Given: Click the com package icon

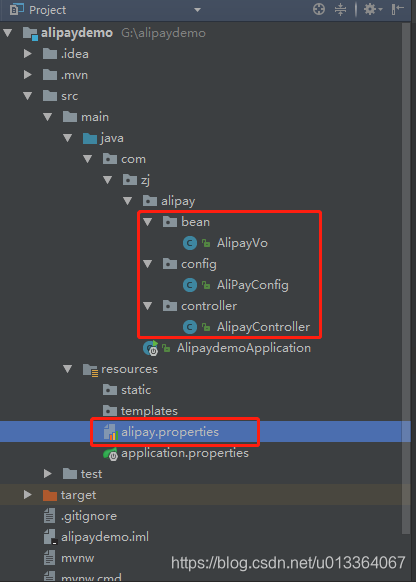Looking at the screenshot, I should [x=110, y=159].
